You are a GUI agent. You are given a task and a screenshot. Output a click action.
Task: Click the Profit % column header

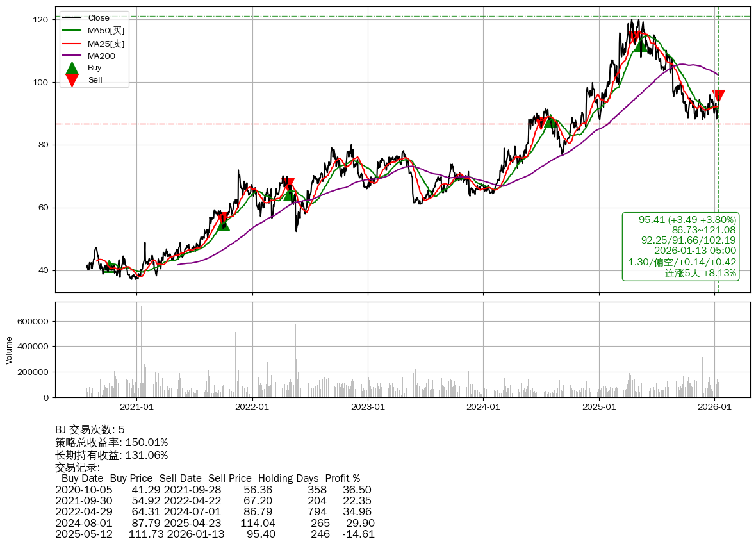pos(342,478)
